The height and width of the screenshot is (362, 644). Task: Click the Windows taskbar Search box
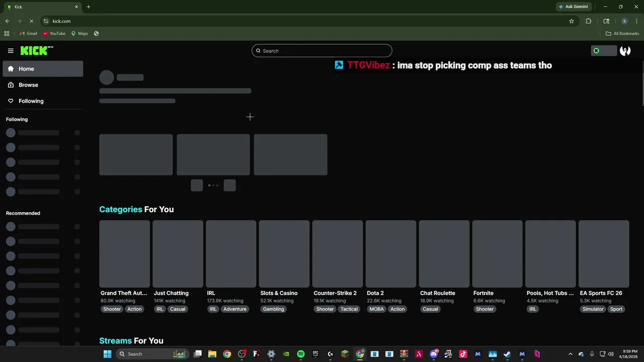pyautogui.click(x=153, y=354)
